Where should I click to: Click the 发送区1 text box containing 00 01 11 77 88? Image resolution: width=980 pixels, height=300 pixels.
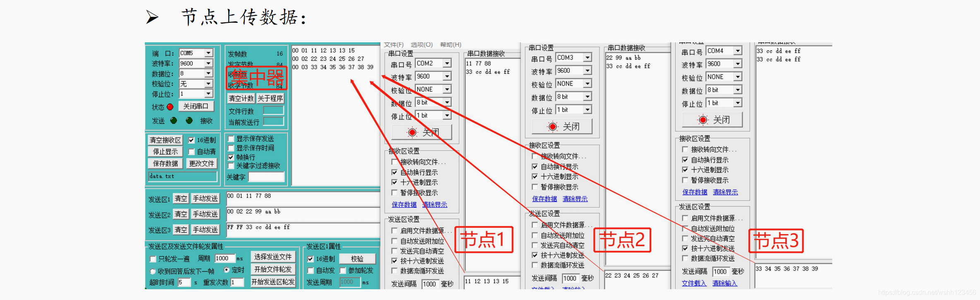(303, 199)
